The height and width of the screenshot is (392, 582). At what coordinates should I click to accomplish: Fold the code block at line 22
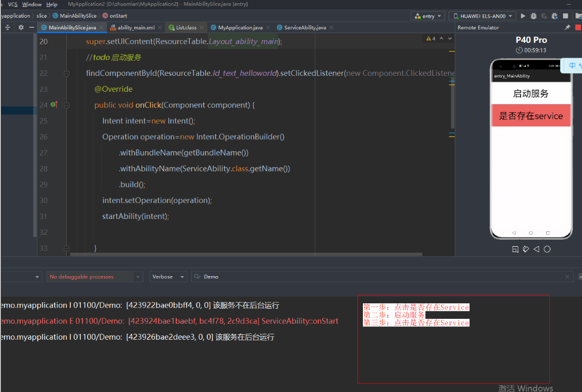click(67, 73)
